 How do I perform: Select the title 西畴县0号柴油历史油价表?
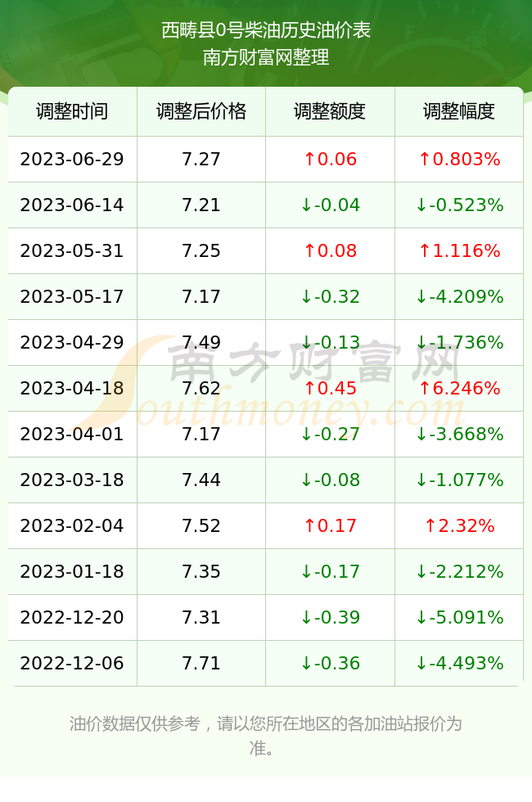(x=266, y=30)
